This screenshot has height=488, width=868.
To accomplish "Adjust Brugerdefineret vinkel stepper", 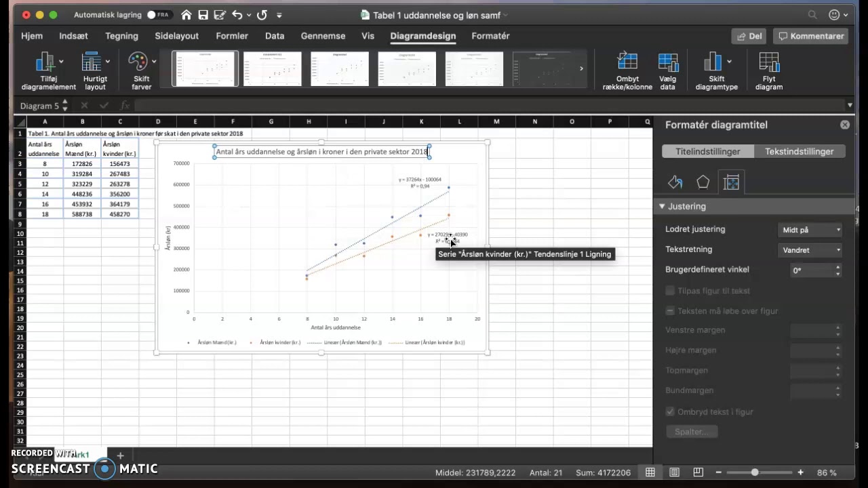I will pyautogui.click(x=838, y=270).
